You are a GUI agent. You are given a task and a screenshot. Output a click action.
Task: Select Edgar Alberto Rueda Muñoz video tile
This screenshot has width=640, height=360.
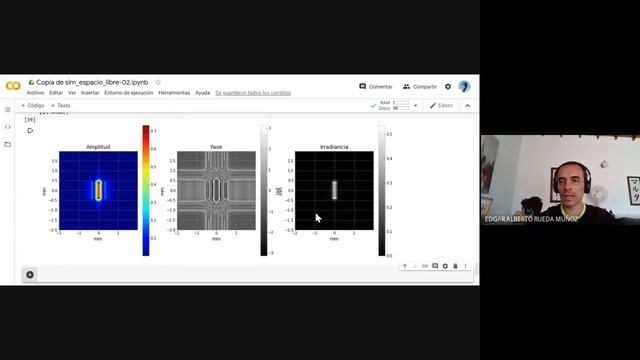pos(560,180)
